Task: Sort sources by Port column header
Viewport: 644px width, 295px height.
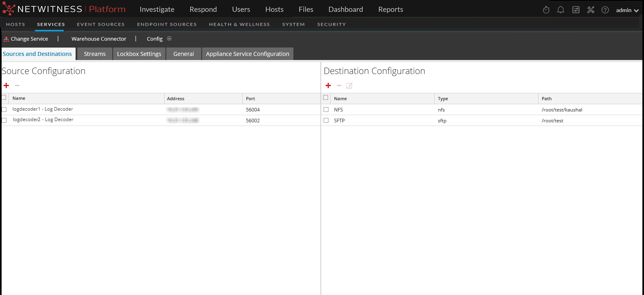Action: (281, 98)
